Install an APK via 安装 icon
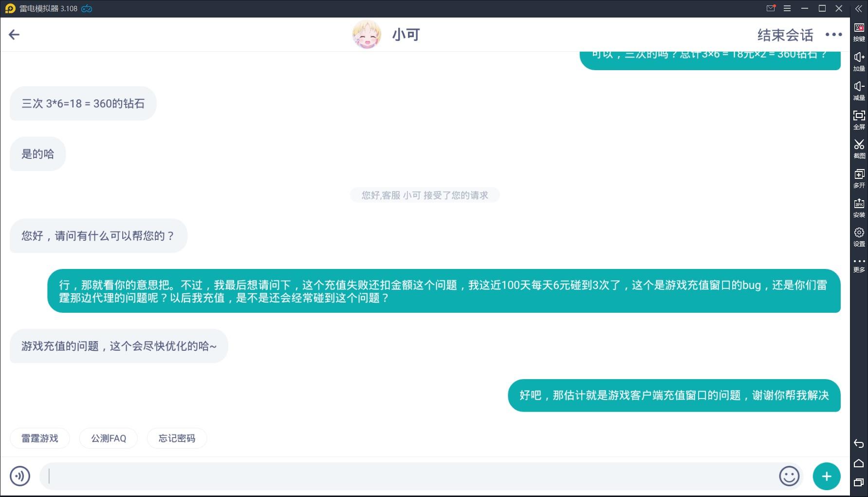868x497 pixels. point(859,208)
